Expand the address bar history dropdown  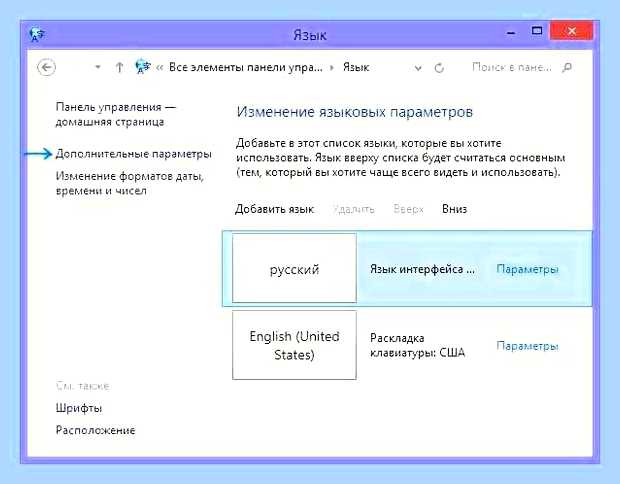pos(418,68)
